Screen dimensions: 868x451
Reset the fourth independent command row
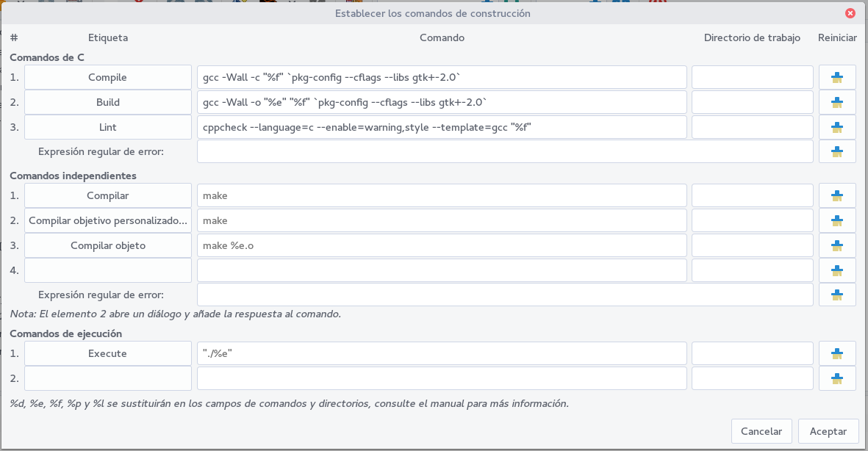[837, 270]
